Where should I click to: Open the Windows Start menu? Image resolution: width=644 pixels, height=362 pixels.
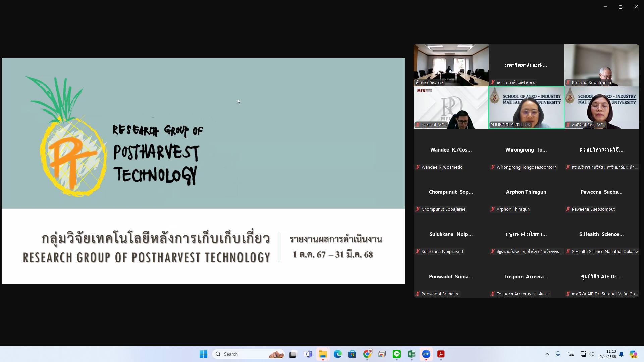tap(203, 354)
